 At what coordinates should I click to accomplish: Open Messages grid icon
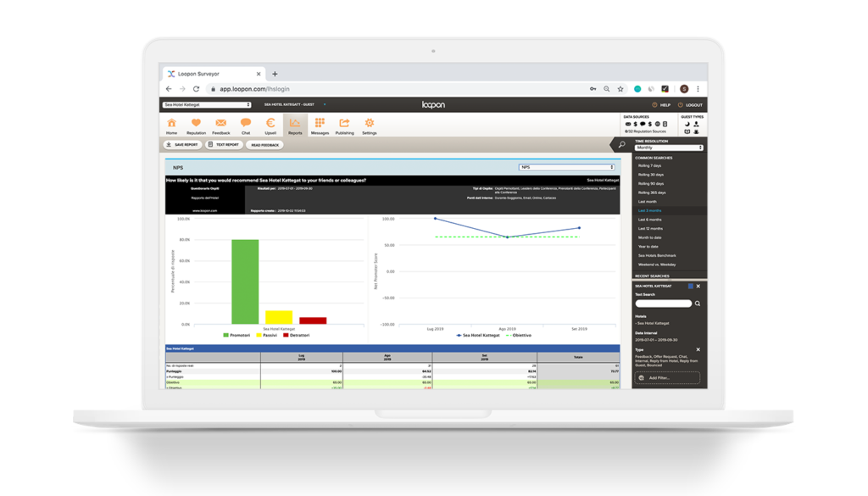pyautogui.click(x=320, y=125)
